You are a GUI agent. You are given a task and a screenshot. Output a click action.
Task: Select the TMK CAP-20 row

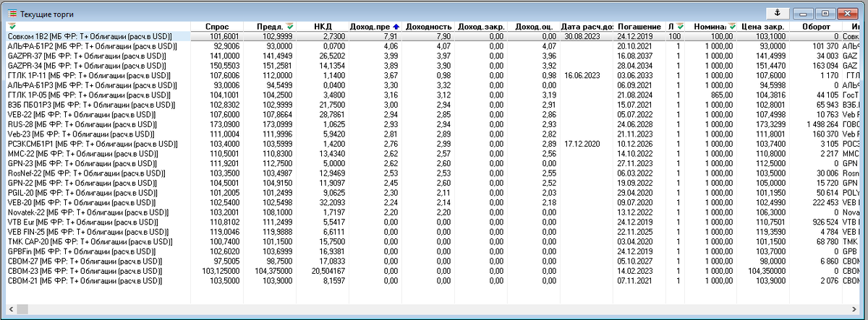[434, 241]
